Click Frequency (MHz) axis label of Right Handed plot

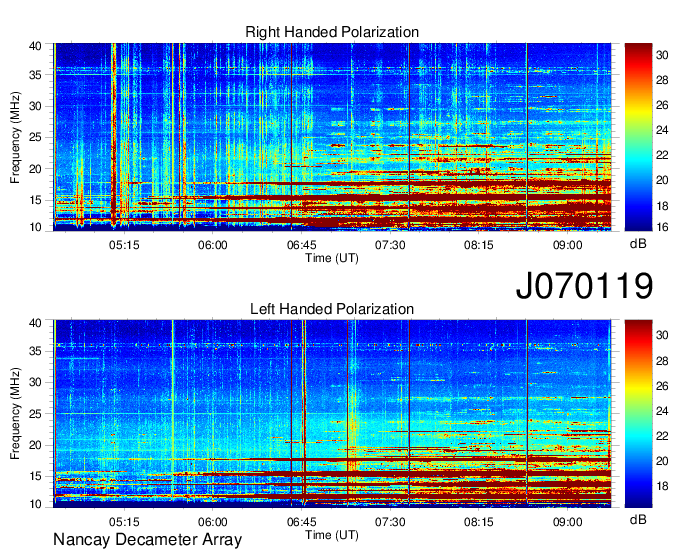click(15, 137)
